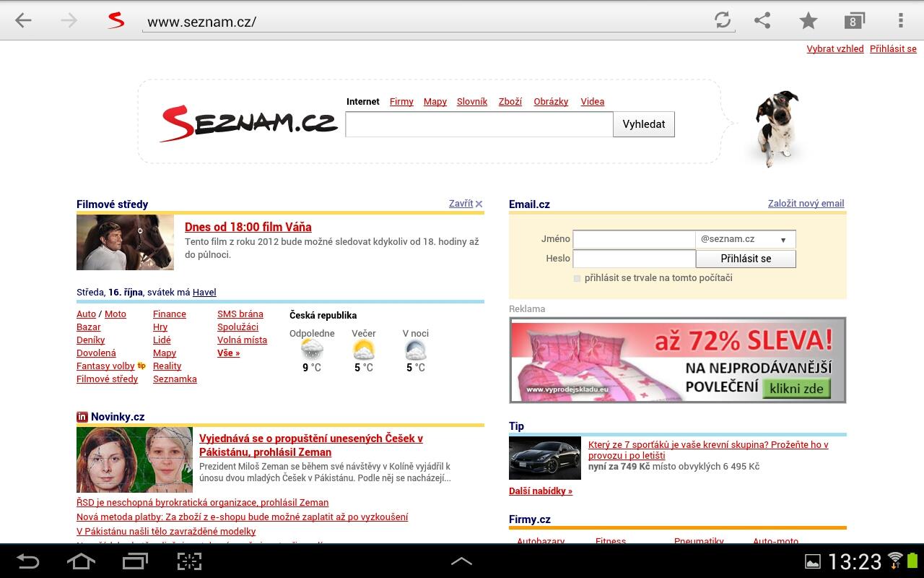
Task: Open the Volná místa link
Action: coord(242,340)
